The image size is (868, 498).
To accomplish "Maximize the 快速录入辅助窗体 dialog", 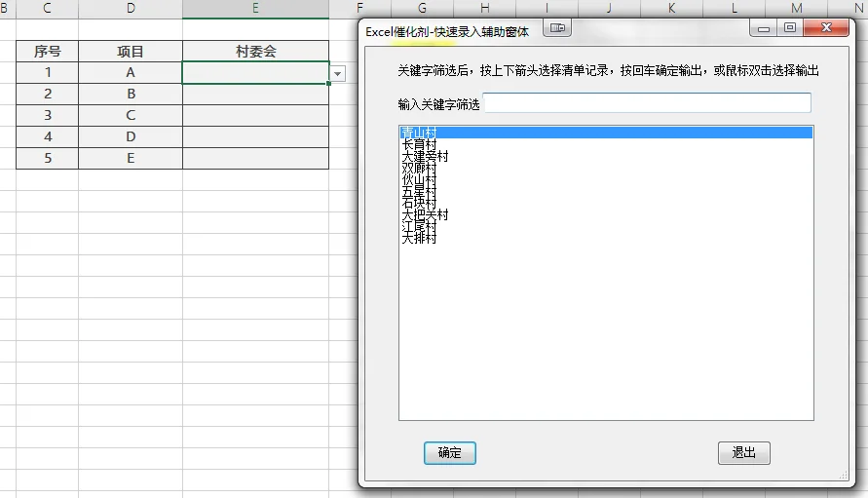I will 790,27.
